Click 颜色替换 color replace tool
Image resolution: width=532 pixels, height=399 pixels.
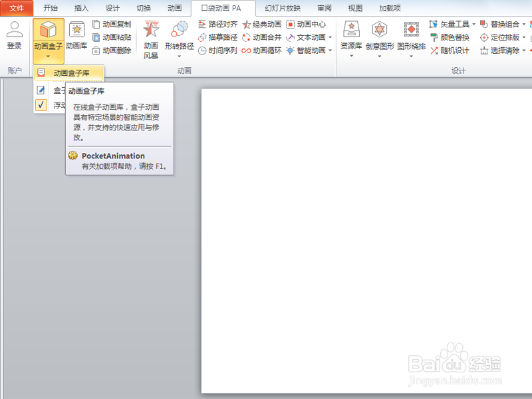(450, 37)
